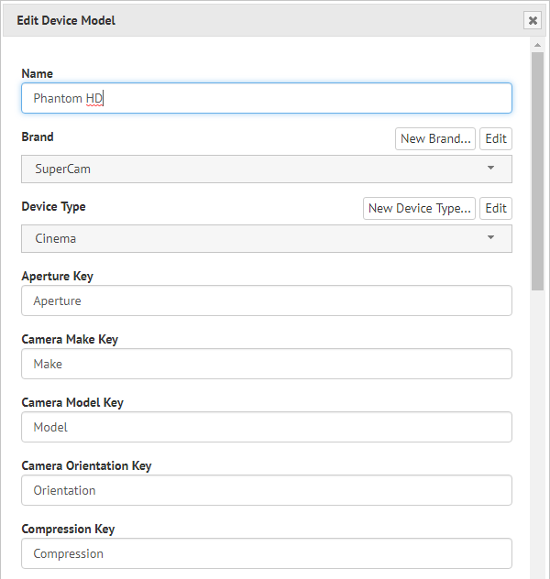
Task: Click the New Device Type... button
Action: click(x=419, y=209)
